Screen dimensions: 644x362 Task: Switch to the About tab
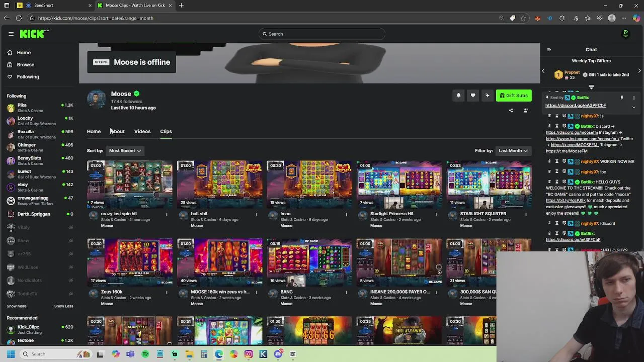tap(117, 131)
